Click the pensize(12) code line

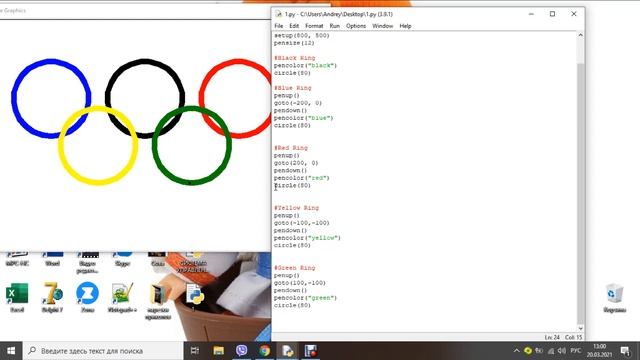(x=294, y=43)
